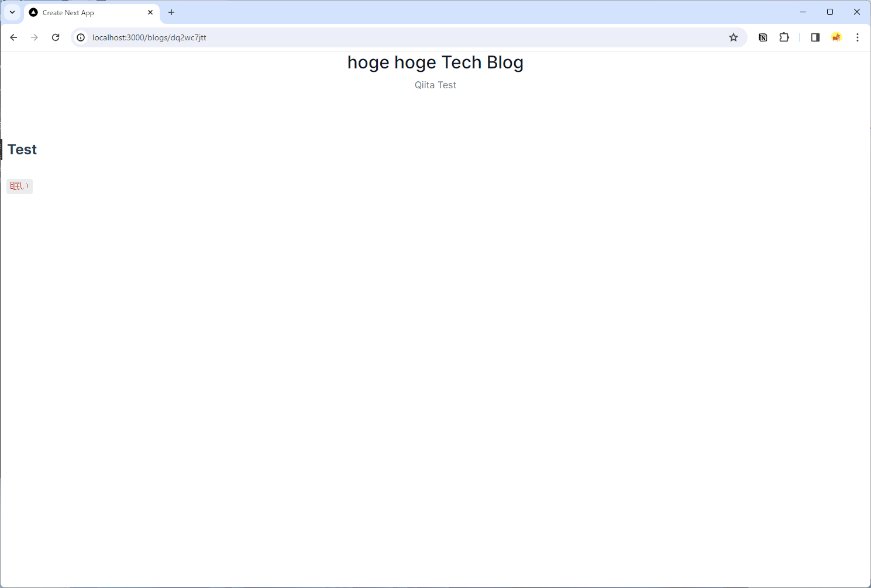Bookmark this tab with the star icon
This screenshot has height=588, width=871.
[x=734, y=37]
